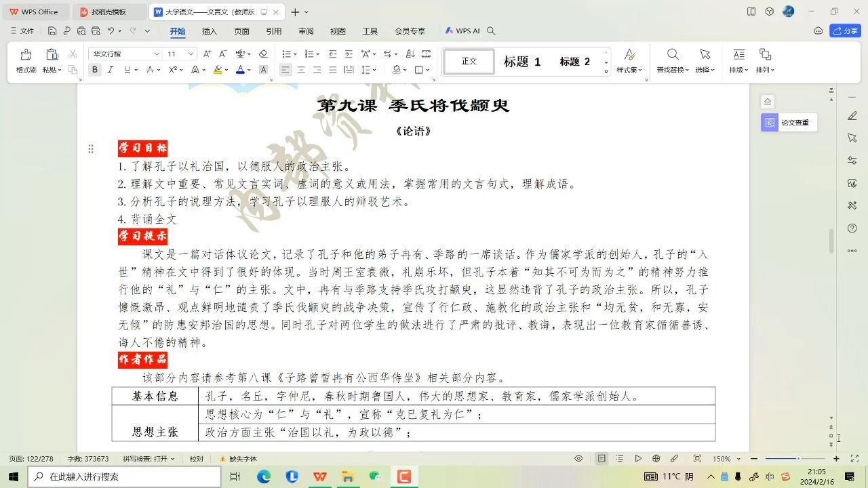The image size is (868, 488).
Task: Click the search magnifier next to WPS AI
Action: (492, 30)
